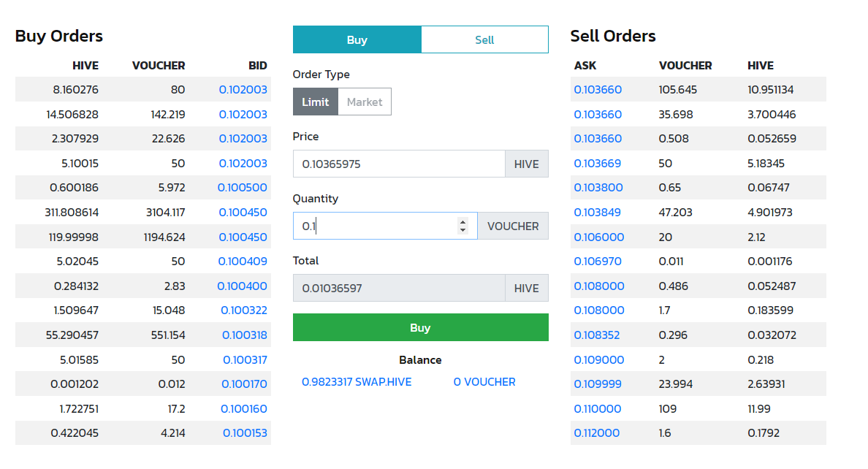Click bid 0.102003 in the 22.626 row
Viewport: 868px width, 469px height.
click(243, 138)
